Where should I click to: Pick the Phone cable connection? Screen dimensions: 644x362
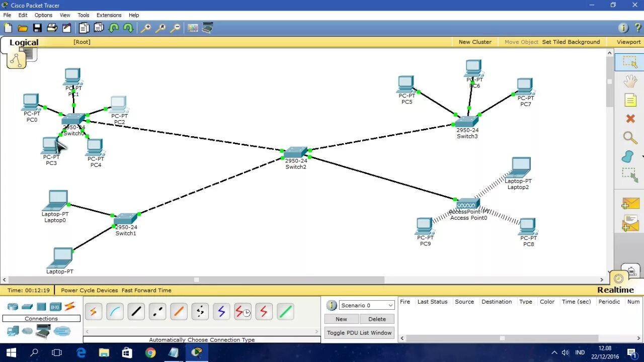click(x=200, y=312)
